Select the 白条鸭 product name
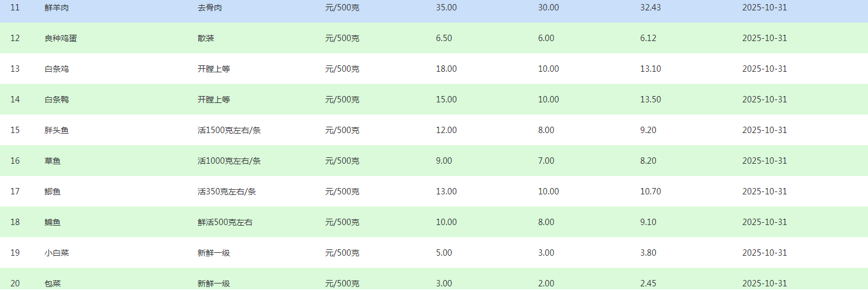The height and width of the screenshot is (291, 868). pyautogui.click(x=57, y=100)
